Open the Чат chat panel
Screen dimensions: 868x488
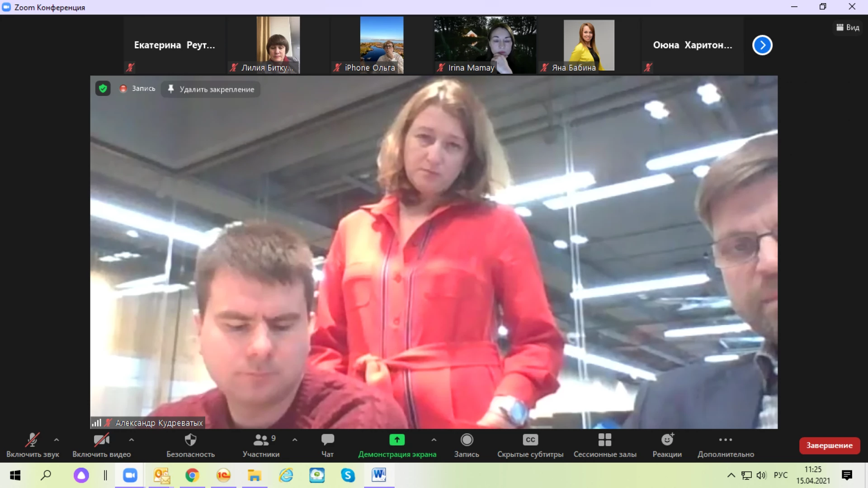point(327,445)
